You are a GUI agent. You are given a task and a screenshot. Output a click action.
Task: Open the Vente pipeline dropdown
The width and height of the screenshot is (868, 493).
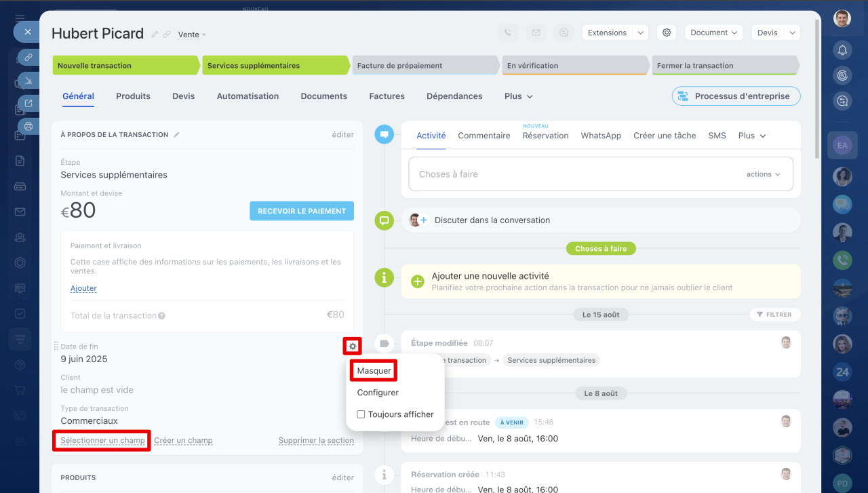pos(192,35)
